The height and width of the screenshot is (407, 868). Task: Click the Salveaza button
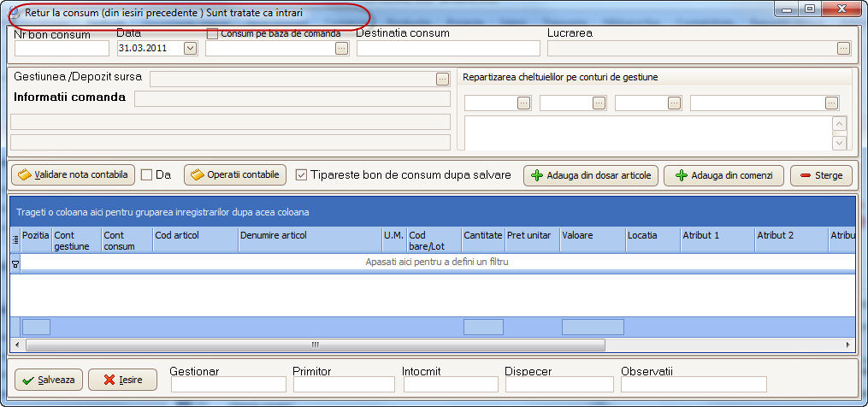(48, 380)
